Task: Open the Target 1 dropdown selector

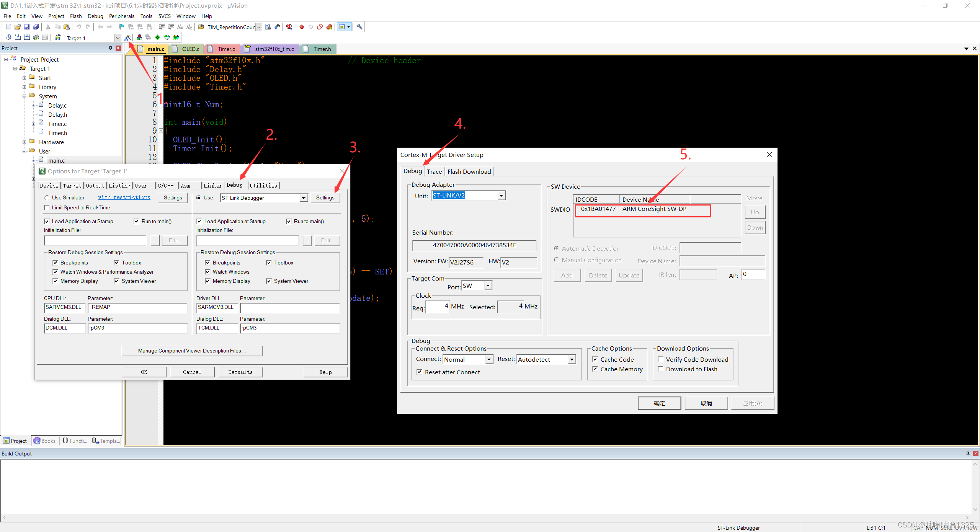Action: [118, 38]
